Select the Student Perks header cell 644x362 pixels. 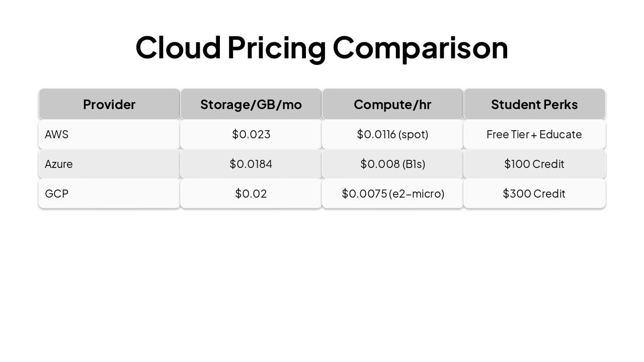[534, 105]
